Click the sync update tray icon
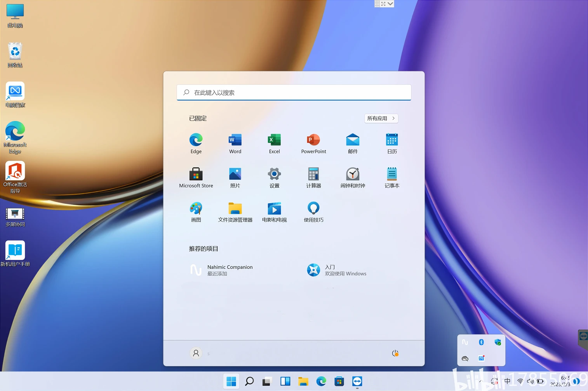Screen dimensions: 588x391 (x=494, y=381)
